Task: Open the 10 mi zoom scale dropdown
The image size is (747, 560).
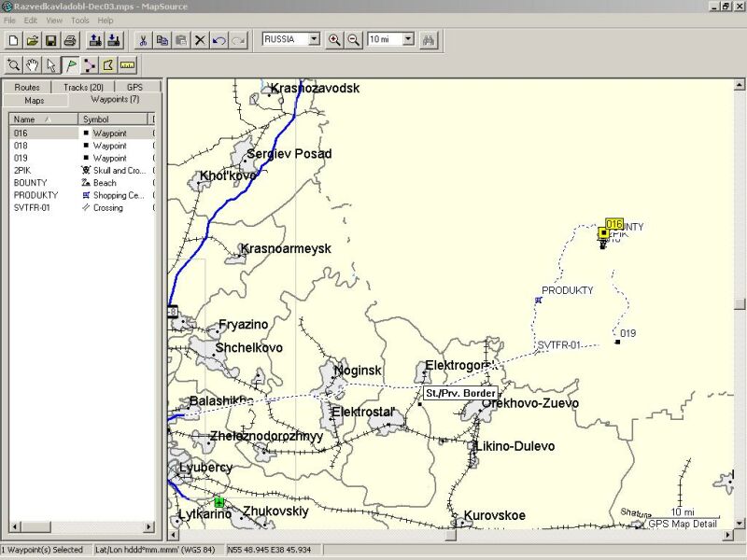Action: click(408, 39)
